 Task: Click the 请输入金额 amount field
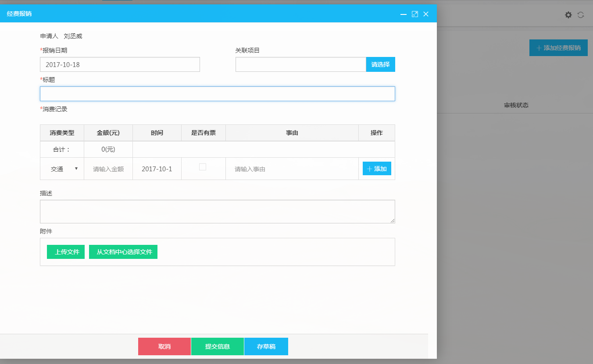coord(108,169)
